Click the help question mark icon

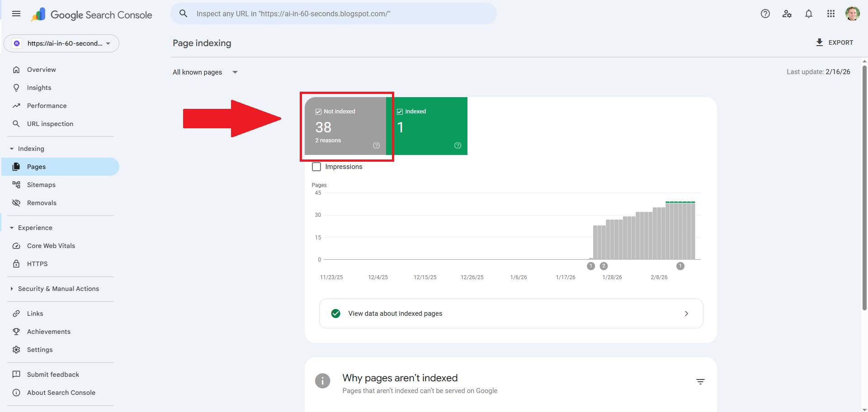(765, 14)
